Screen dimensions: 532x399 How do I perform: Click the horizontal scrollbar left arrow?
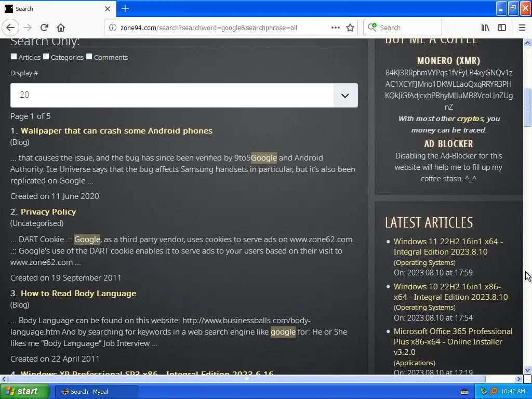pos(4,379)
